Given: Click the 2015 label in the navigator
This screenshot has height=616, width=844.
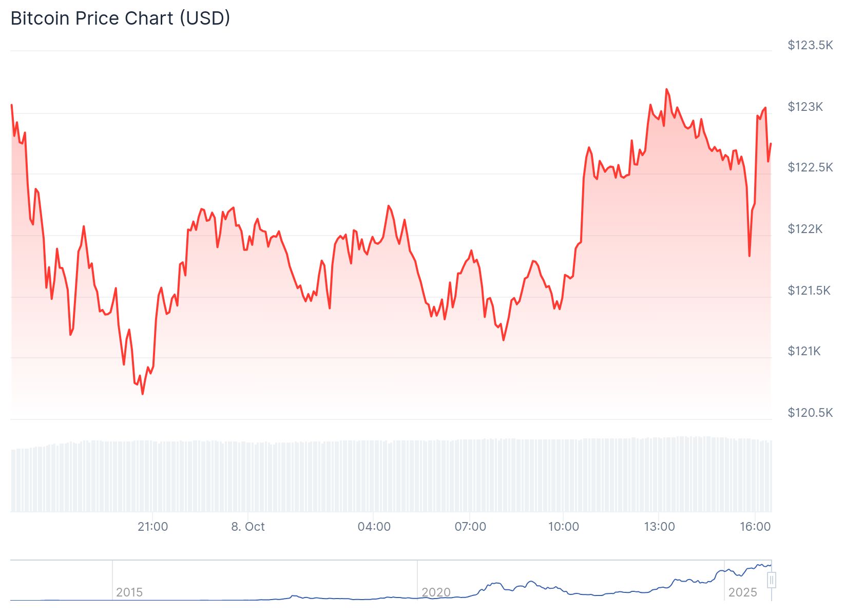Looking at the screenshot, I should click(129, 592).
